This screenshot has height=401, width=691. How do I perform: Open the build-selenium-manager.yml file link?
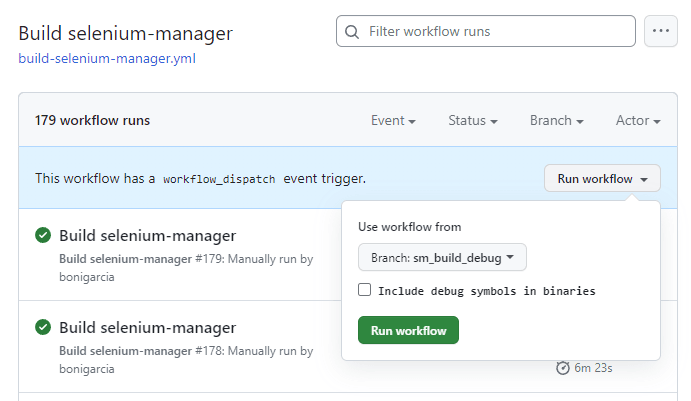coord(107,58)
